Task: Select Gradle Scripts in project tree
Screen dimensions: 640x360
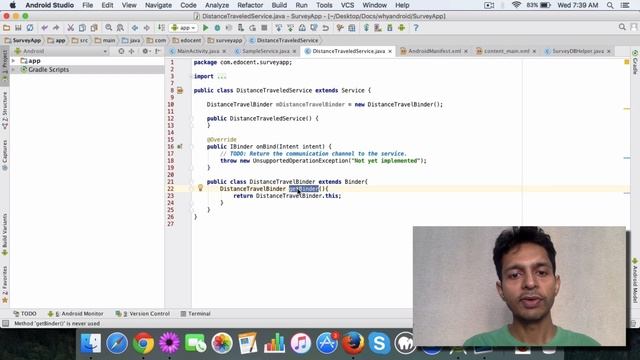Action: coord(48,69)
